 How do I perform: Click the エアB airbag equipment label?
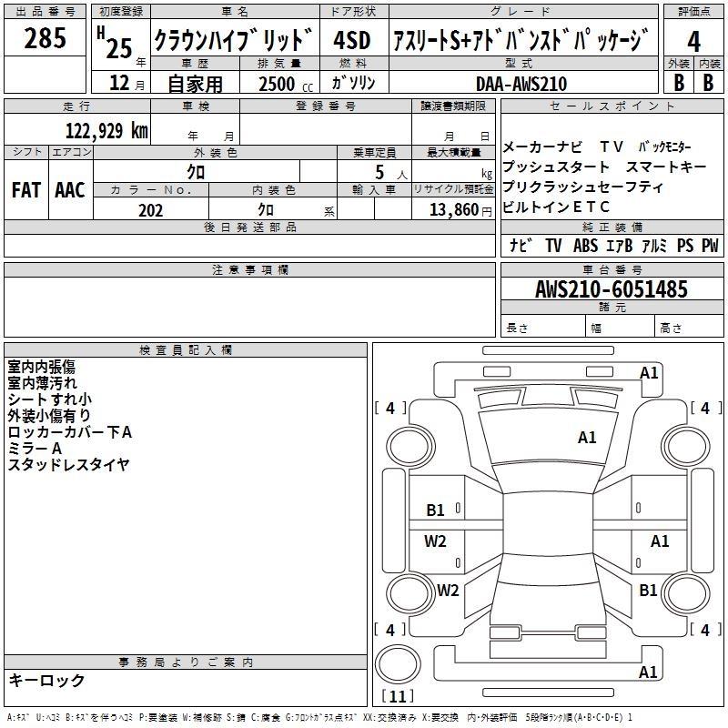point(619,246)
